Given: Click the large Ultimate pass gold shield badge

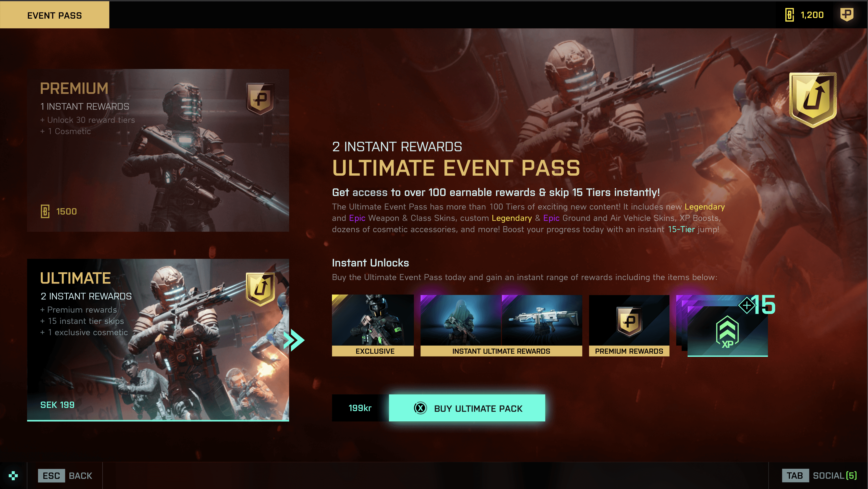Looking at the screenshot, I should 813,100.
